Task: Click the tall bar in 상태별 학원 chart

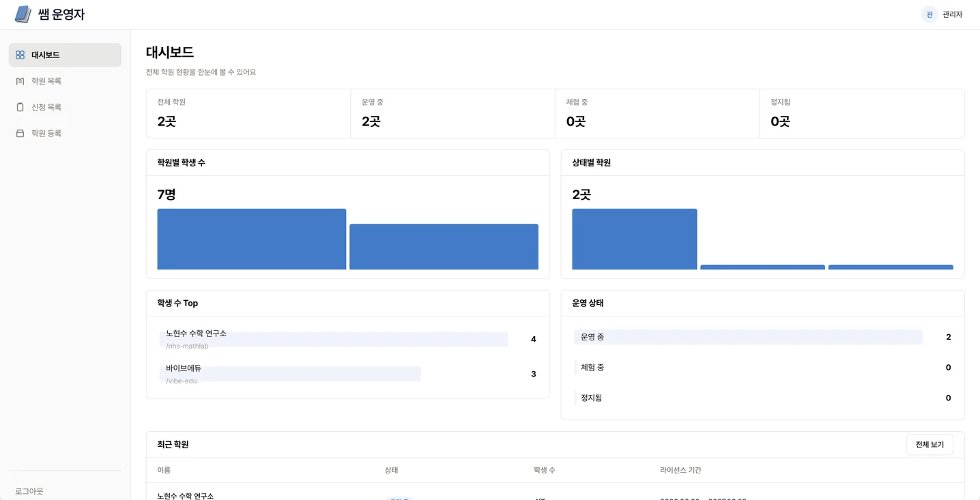Action: point(635,239)
